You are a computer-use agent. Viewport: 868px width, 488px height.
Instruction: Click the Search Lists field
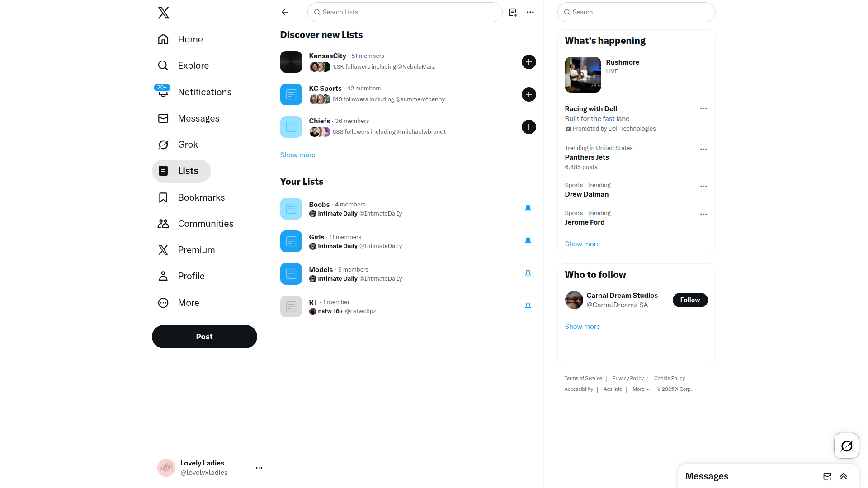tap(405, 12)
